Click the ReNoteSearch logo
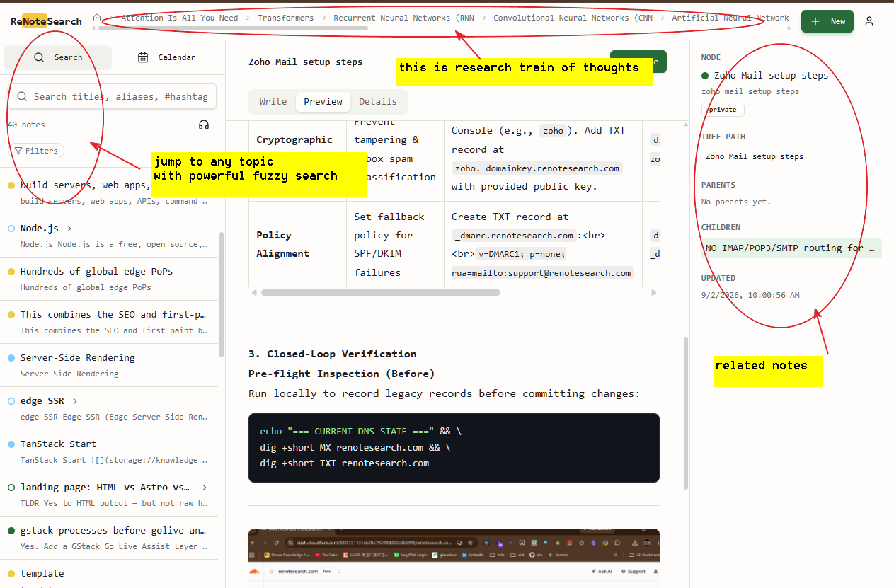Screen dimensions: 894x588 tap(47, 21)
